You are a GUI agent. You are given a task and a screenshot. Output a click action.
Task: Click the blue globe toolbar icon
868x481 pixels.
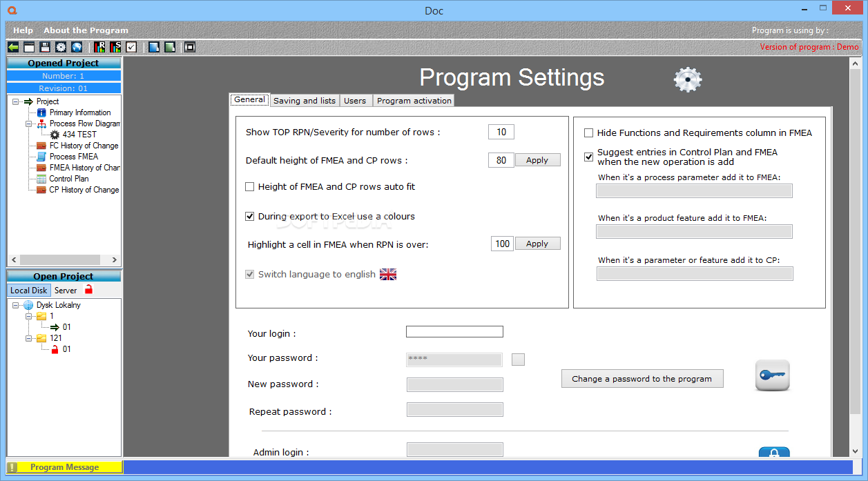(77, 47)
